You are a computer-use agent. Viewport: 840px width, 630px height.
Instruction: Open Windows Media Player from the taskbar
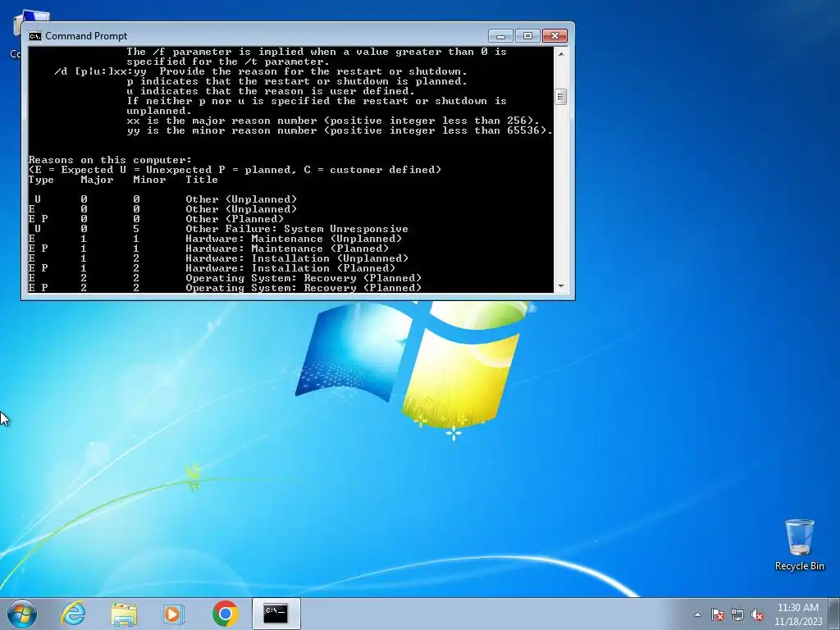click(x=174, y=614)
